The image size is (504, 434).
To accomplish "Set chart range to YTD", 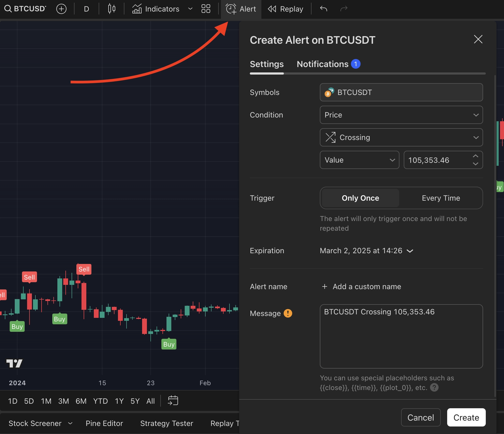I will tap(101, 401).
